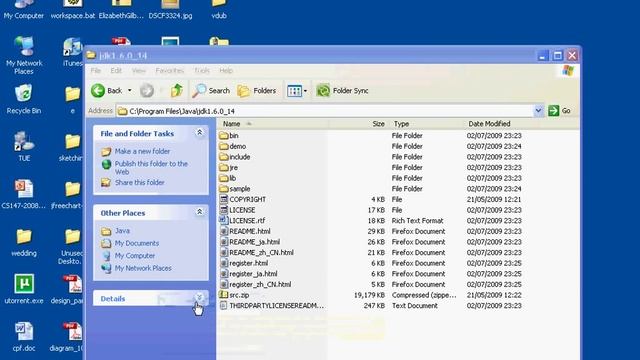This screenshot has width=640, height=360.
Task: Open My Documents link in Other Places
Action: pos(137,243)
